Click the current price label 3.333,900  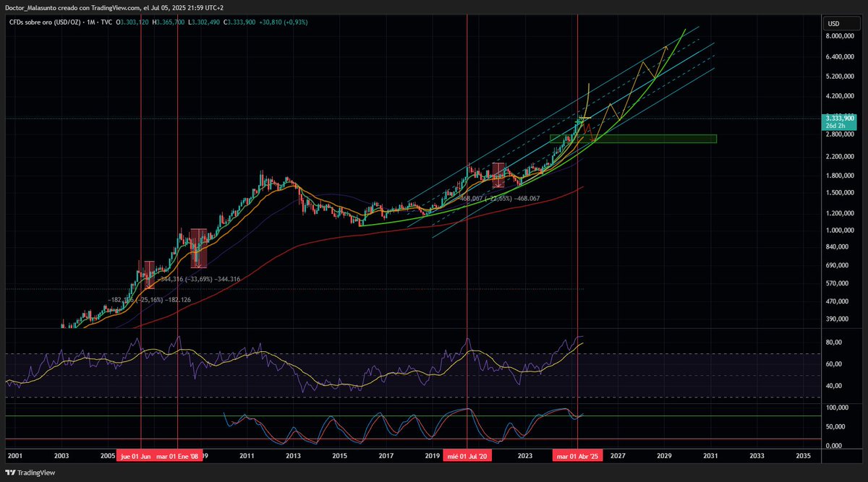click(x=841, y=118)
